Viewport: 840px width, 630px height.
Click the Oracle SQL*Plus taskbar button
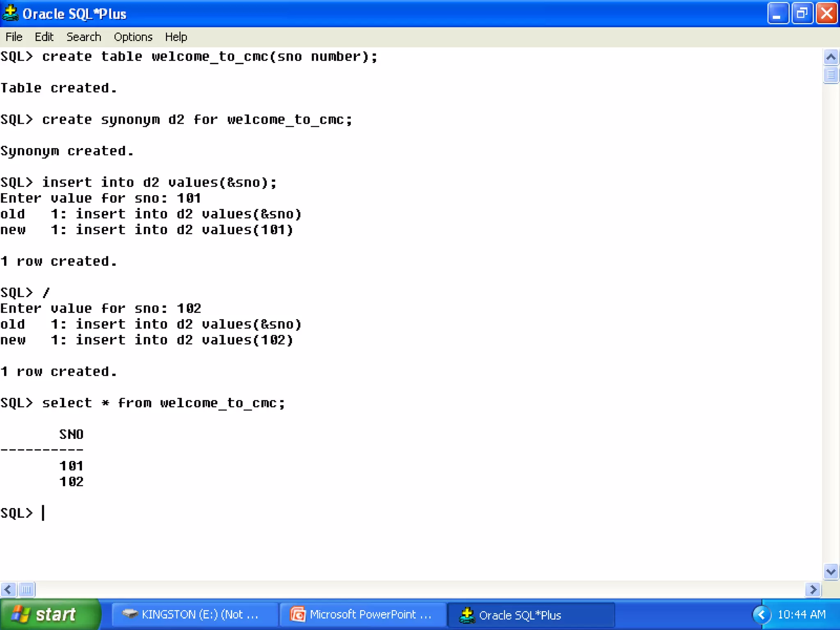click(x=531, y=615)
